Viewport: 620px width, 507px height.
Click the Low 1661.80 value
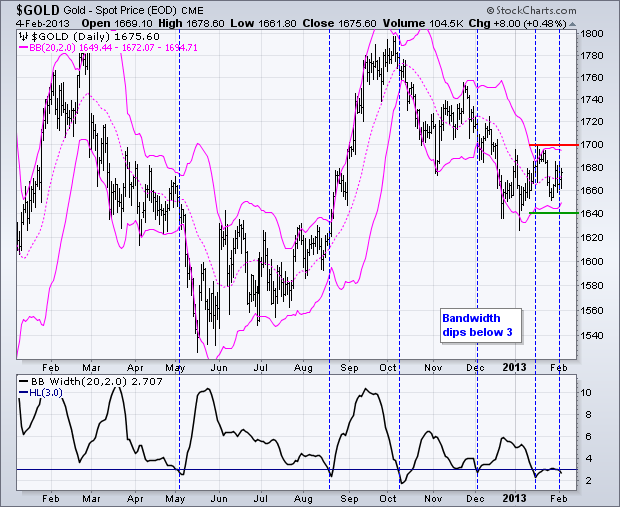(263, 23)
